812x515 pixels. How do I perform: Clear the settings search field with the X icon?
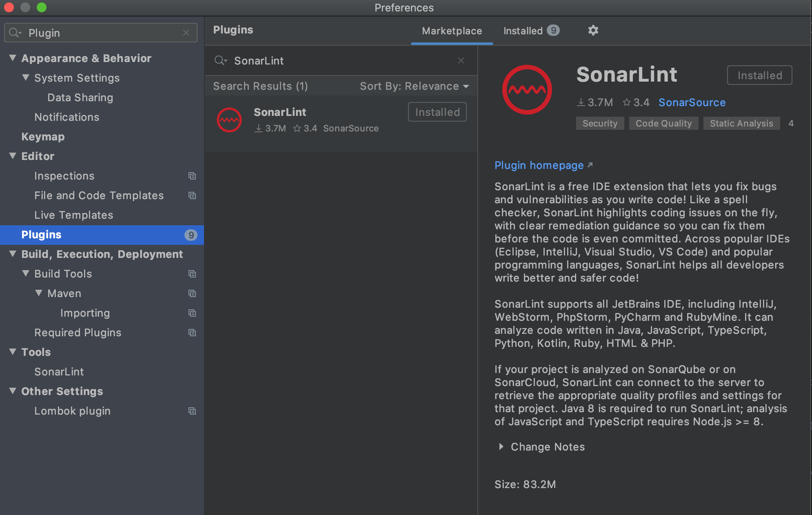(x=186, y=33)
